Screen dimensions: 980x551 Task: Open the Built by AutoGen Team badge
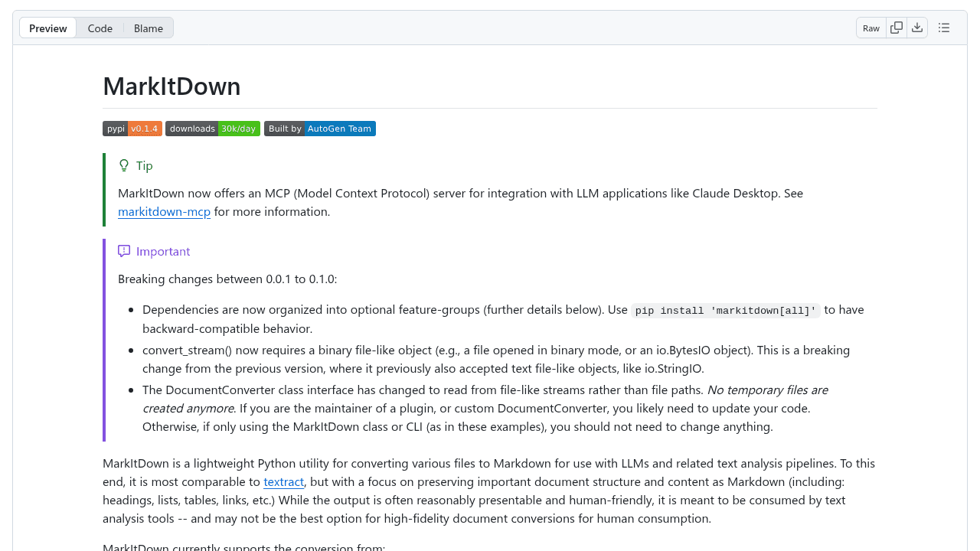coord(319,129)
